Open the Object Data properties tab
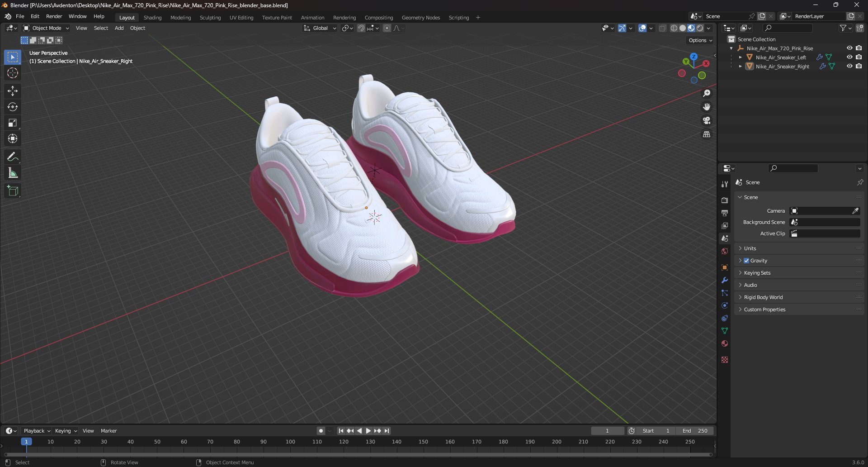868x467 pixels. (x=725, y=331)
